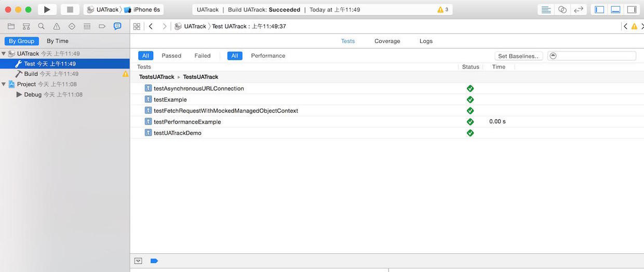Viewport: 644px width, 272px height.
Task: Switch to the Logs tab
Action: (x=426, y=41)
